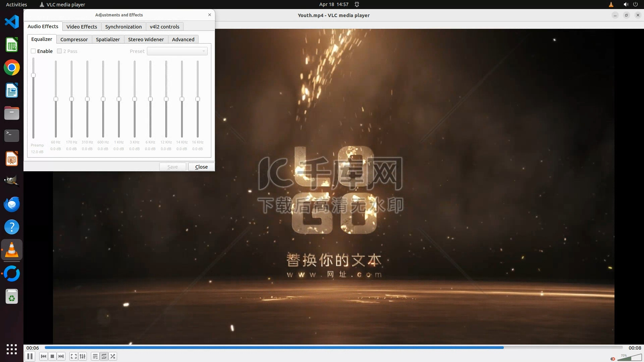Click the extended settings icon
Viewport: 644px width, 362px height.
[83, 356]
